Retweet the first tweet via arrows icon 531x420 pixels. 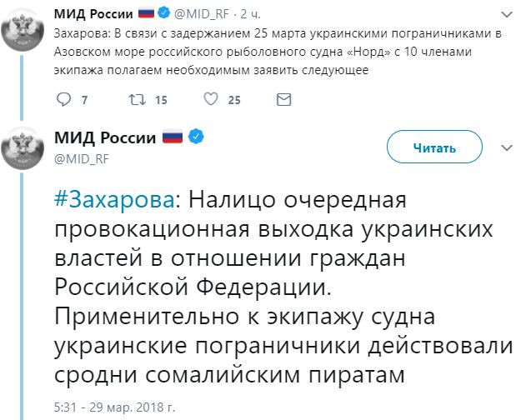138,99
